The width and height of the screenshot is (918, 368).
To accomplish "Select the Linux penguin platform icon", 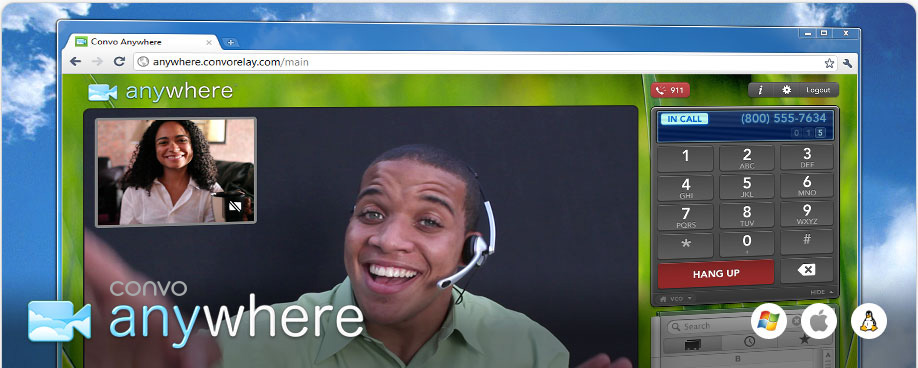I will 869,321.
